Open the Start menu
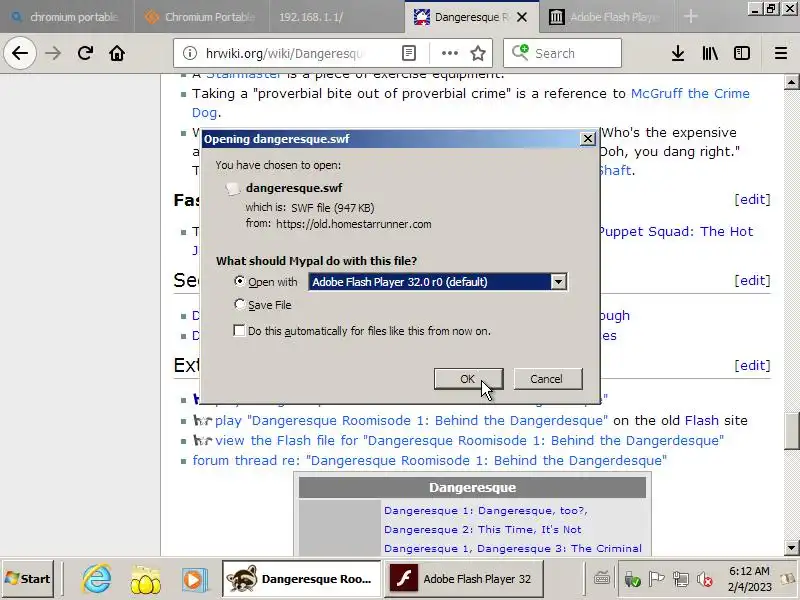This screenshot has height=600, width=800. point(28,579)
